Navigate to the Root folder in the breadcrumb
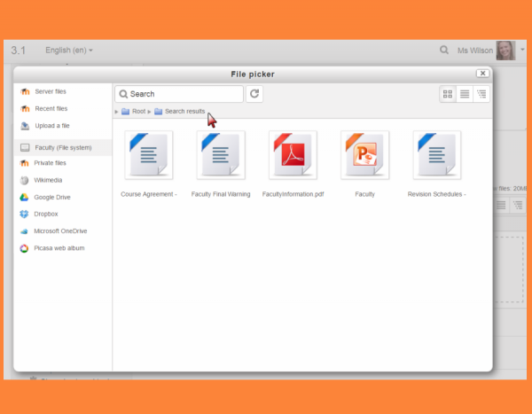Viewport: 532px width, 414px height. point(139,112)
